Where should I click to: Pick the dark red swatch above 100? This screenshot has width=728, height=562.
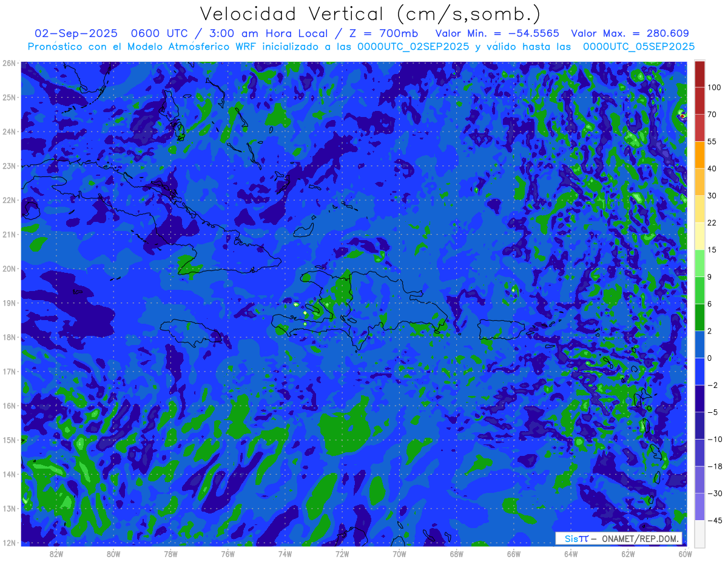(x=699, y=74)
